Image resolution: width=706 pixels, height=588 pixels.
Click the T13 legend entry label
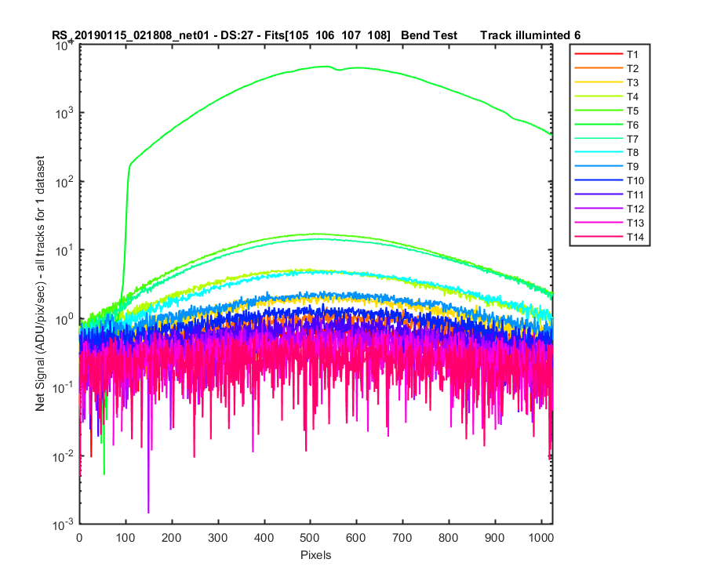click(x=635, y=223)
